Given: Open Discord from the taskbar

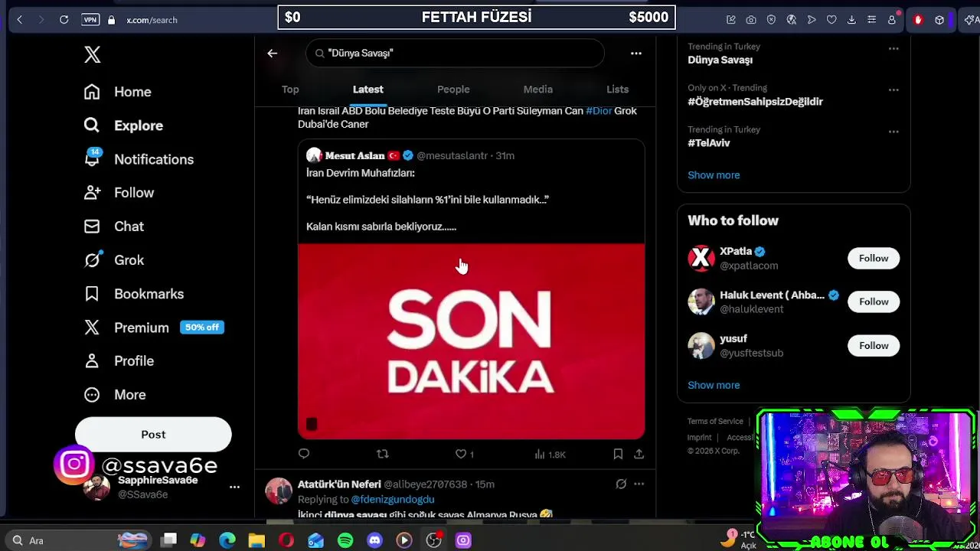Looking at the screenshot, I should tap(374, 540).
